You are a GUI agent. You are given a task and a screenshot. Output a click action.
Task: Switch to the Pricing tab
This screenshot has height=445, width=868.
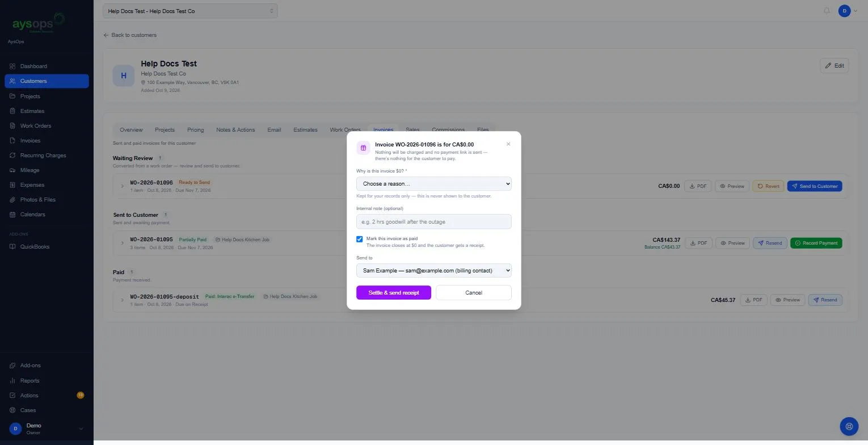point(195,130)
